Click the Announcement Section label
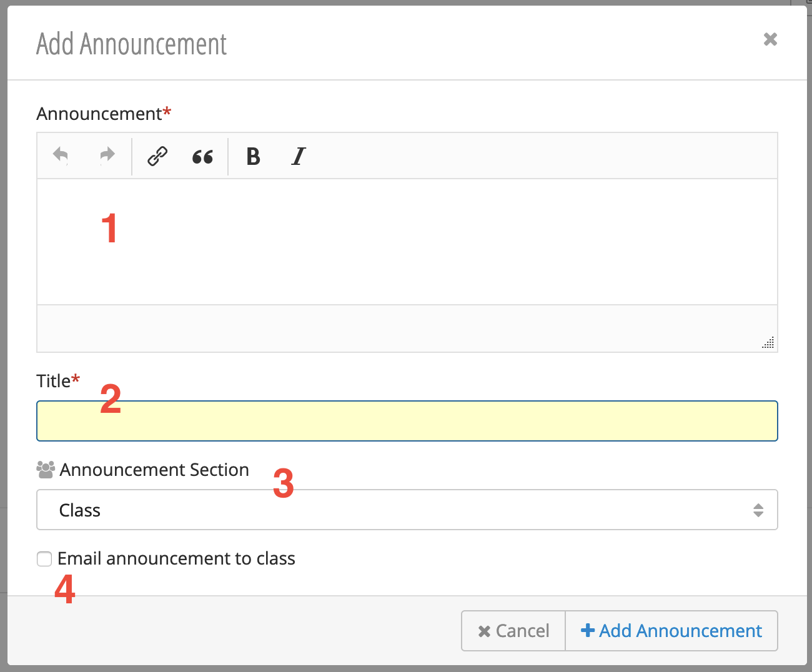 (x=154, y=470)
